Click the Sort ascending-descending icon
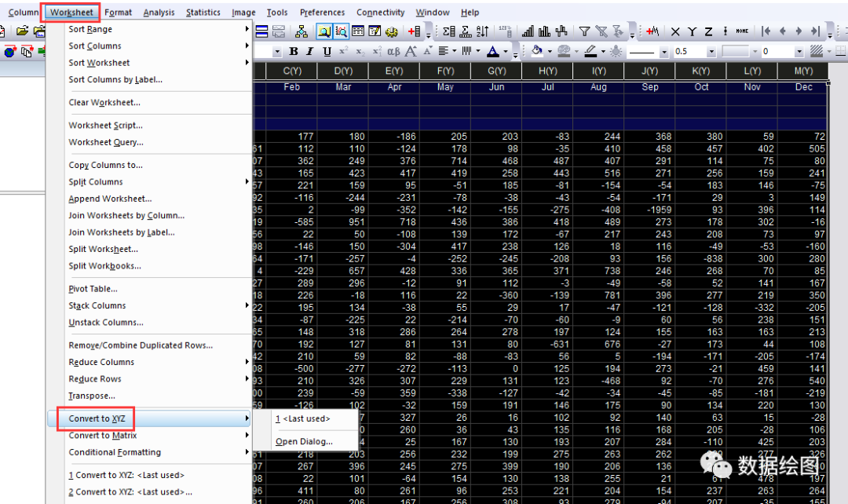Screen dimensions: 848x504 pyautogui.click(x=482, y=31)
